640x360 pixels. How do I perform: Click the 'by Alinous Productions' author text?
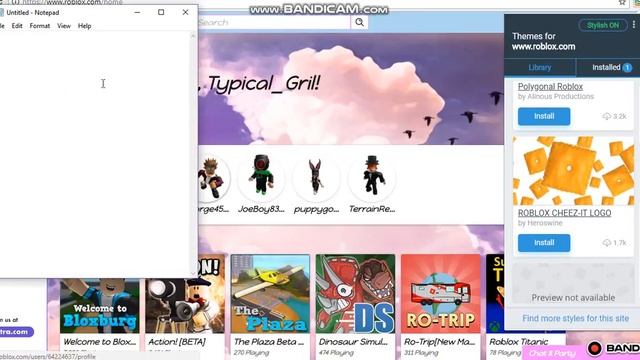click(556, 97)
